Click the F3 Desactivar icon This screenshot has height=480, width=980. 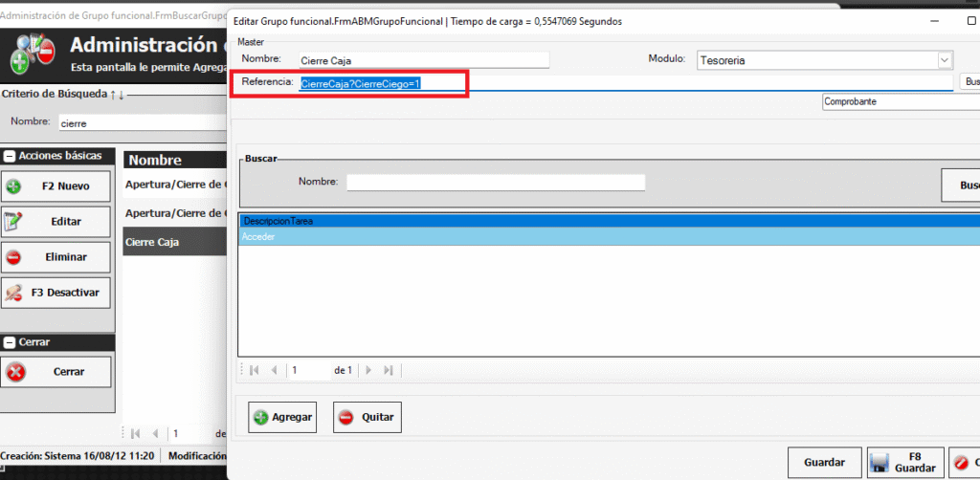(x=13, y=293)
